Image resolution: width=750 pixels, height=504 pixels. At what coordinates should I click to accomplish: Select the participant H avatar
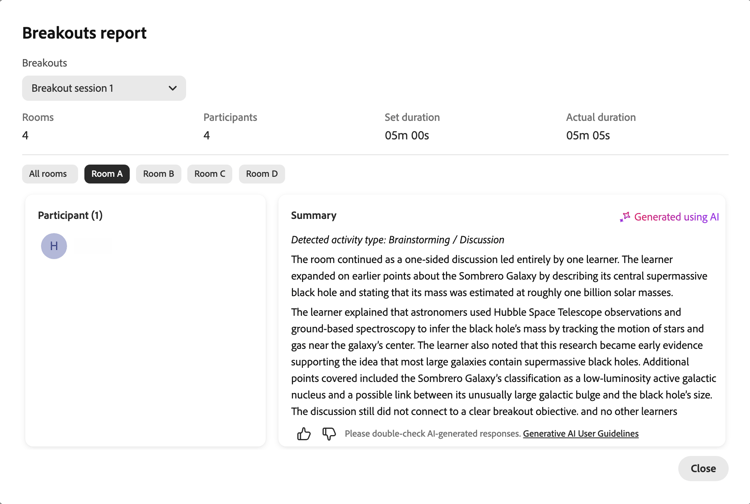[x=54, y=246]
